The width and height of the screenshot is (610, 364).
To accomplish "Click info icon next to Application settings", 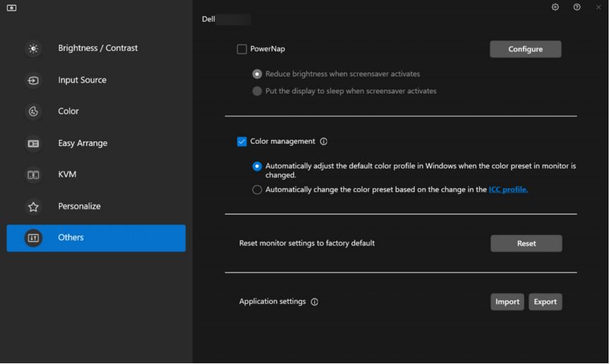I will click(x=315, y=302).
